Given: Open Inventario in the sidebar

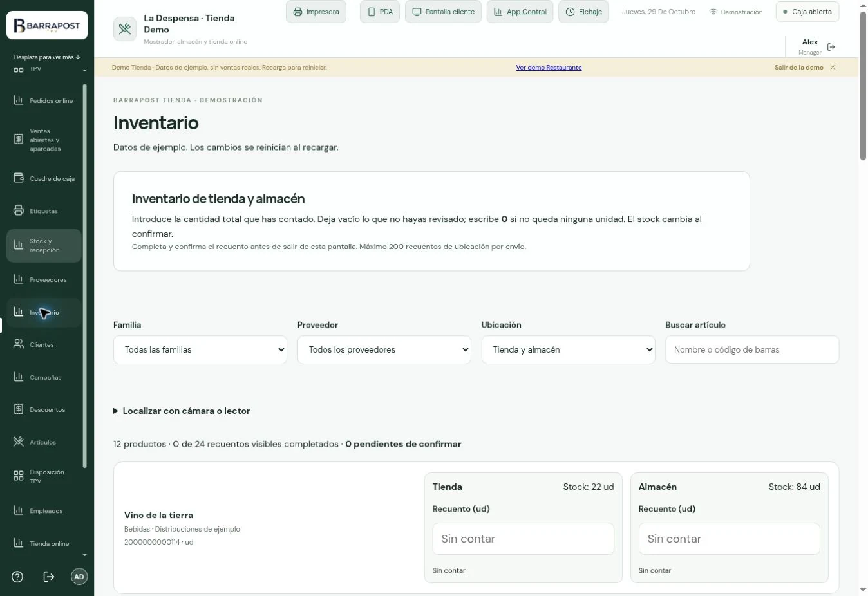Looking at the screenshot, I should point(44,312).
